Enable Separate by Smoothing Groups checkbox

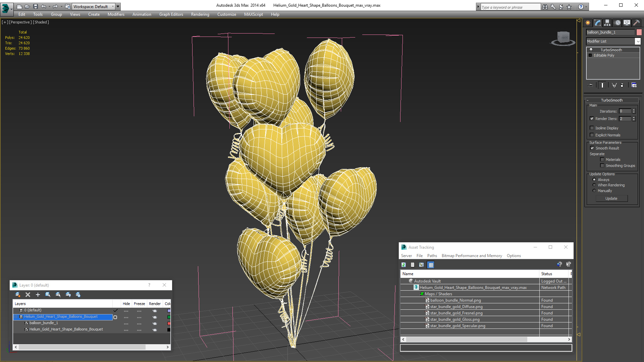602,166
